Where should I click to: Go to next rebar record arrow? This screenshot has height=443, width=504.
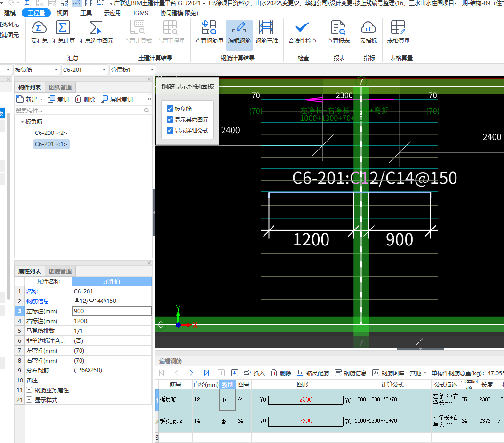[x=191, y=372]
